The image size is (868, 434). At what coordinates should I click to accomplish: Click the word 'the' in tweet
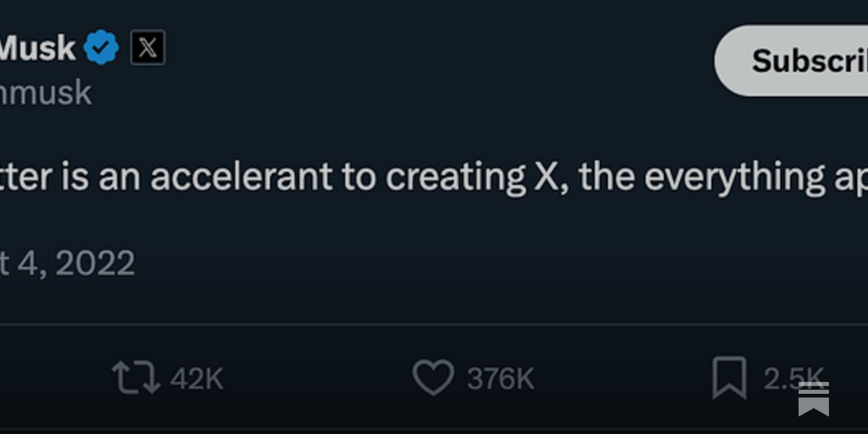point(606,177)
